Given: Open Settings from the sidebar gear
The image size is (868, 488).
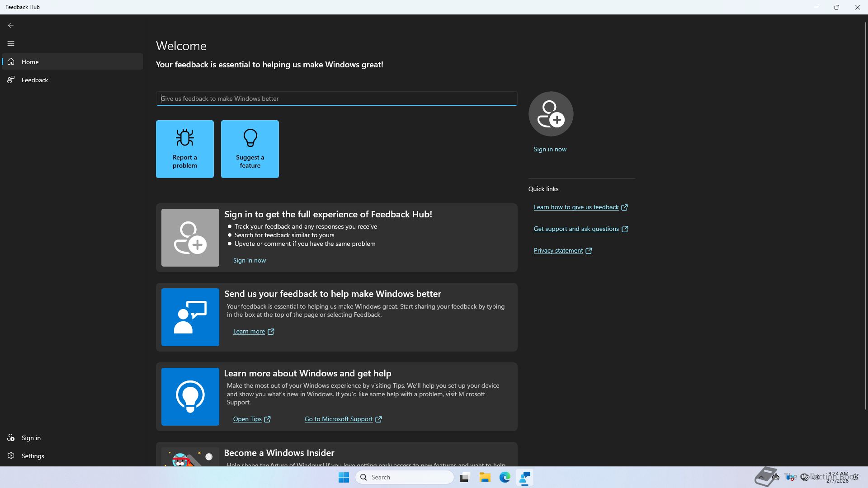Looking at the screenshot, I should pos(33,456).
